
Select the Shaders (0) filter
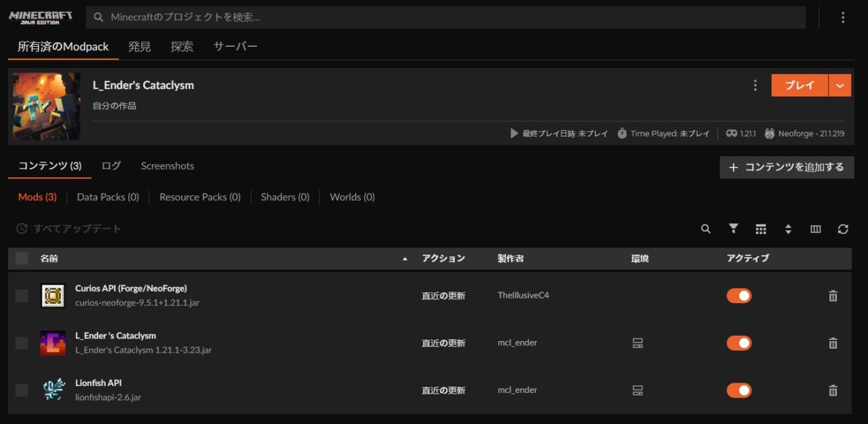tap(285, 197)
